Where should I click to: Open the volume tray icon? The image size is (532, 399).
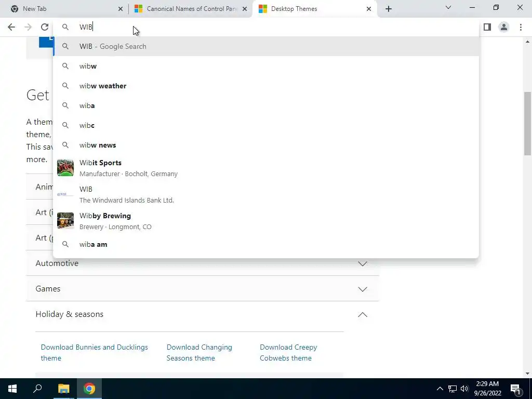click(x=464, y=389)
